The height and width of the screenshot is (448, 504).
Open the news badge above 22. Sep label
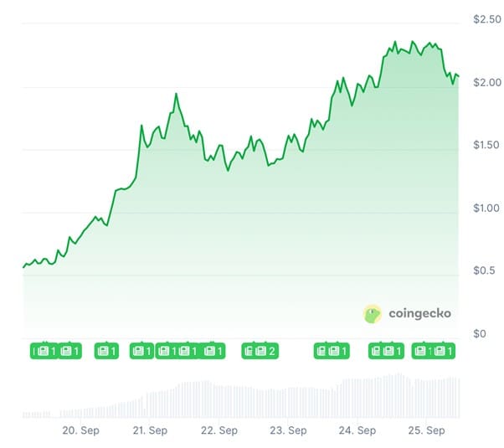pos(211,351)
